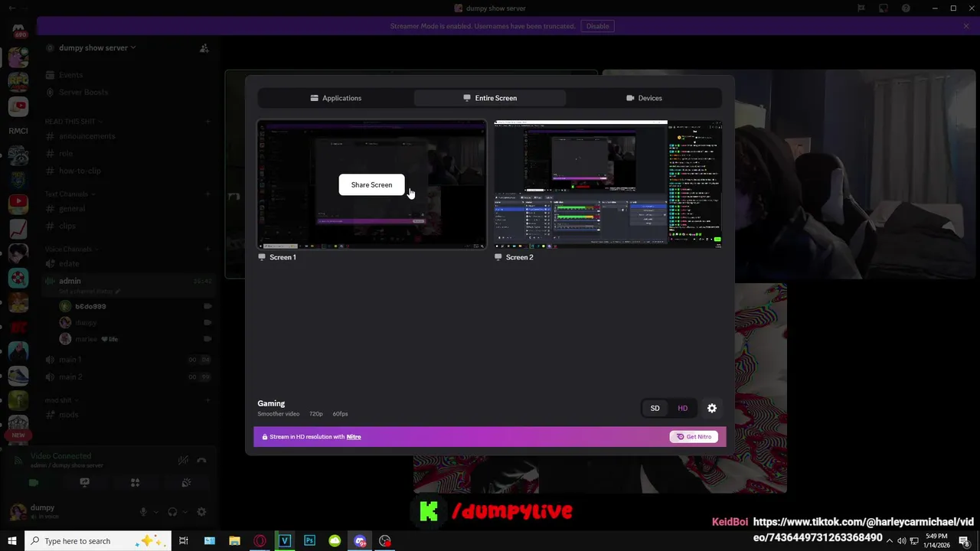Open the Windows Start menu
This screenshot has height=551, width=980.
pyautogui.click(x=12, y=541)
